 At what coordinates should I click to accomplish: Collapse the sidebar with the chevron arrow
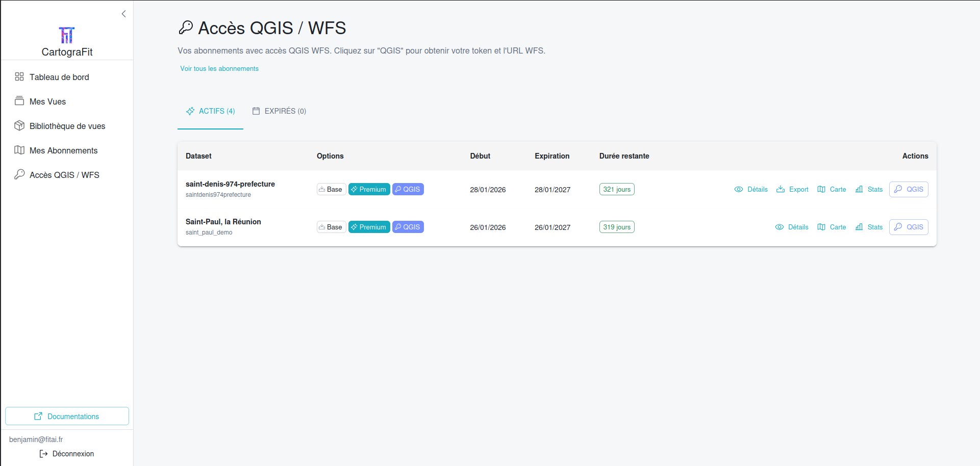coord(123,14)
